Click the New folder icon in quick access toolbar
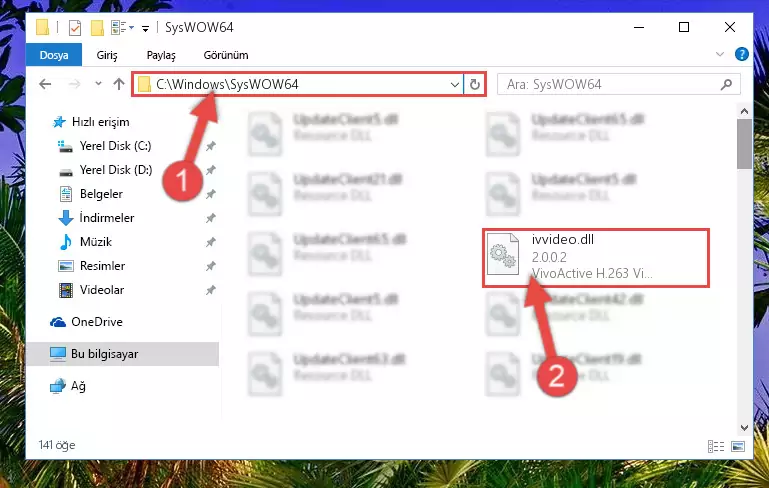This screenshot has width=769, height=488. coord(97,27)
